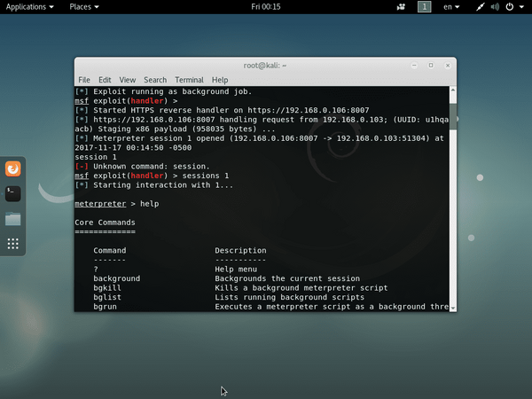Click the power icon in top bar
The width and height of the screenshot is (532, 399).
click(510, 7)
